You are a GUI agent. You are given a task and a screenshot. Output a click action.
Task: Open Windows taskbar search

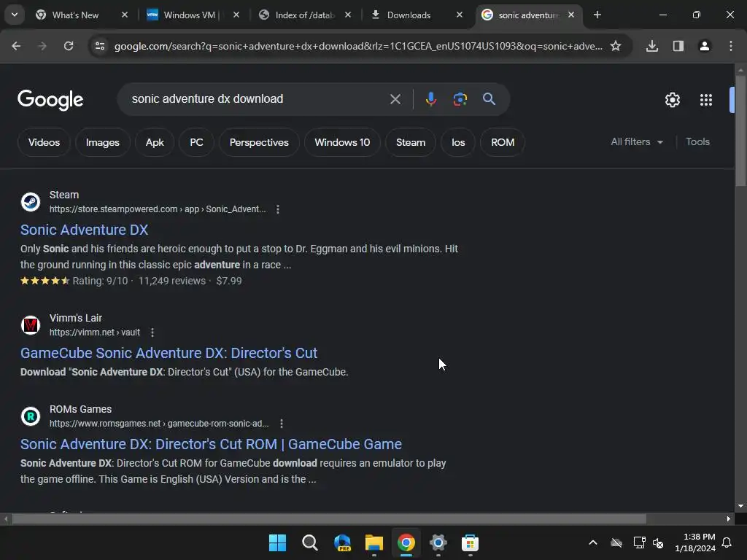309,542
